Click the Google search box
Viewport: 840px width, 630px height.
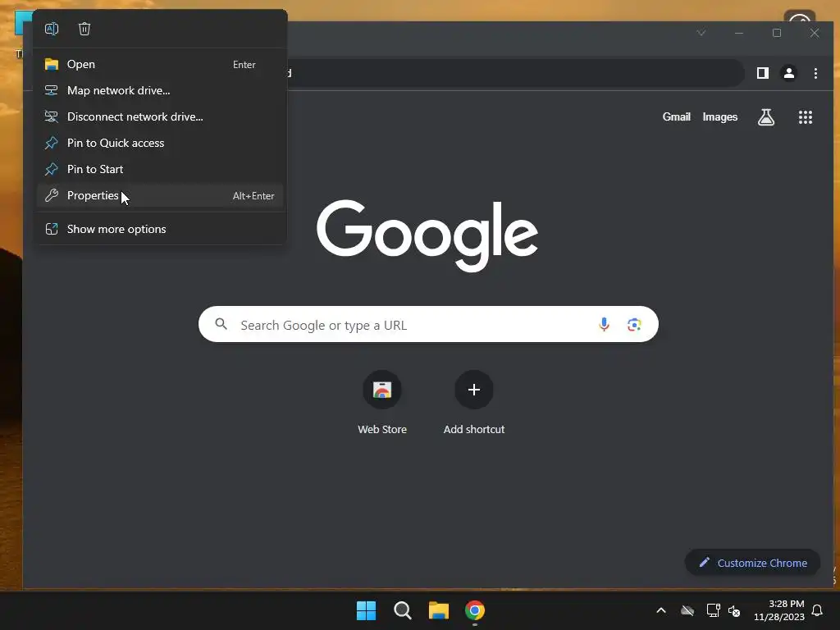428,324
